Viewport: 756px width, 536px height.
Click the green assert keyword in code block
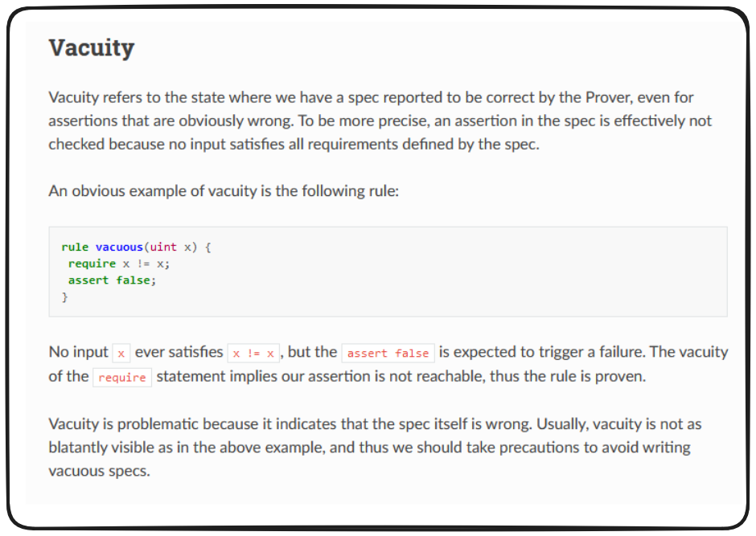[88, 280]
